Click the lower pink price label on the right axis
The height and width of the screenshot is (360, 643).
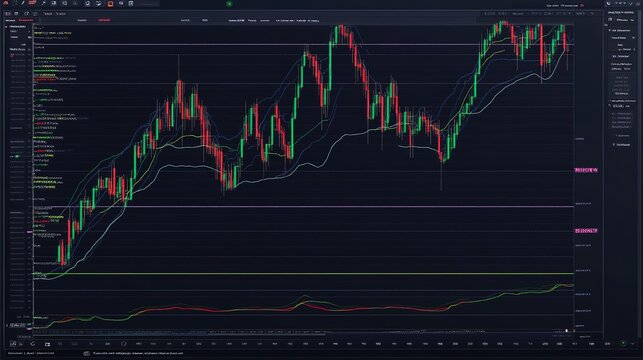point(586,231)
